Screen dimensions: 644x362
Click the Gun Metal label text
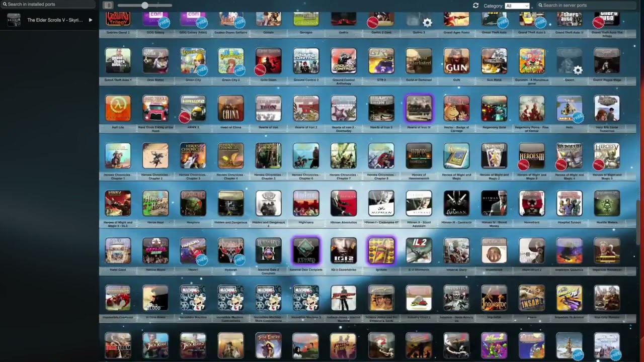[494, 80]
